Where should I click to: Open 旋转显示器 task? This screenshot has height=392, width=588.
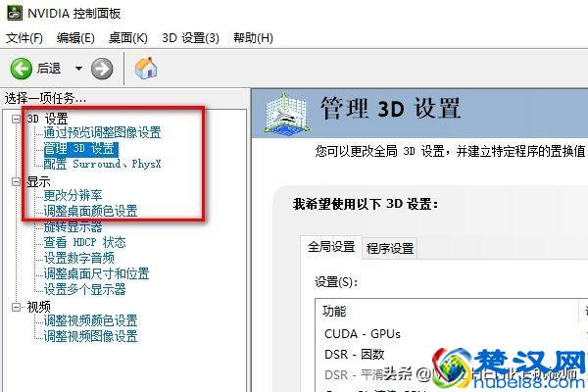pos(73,226)
